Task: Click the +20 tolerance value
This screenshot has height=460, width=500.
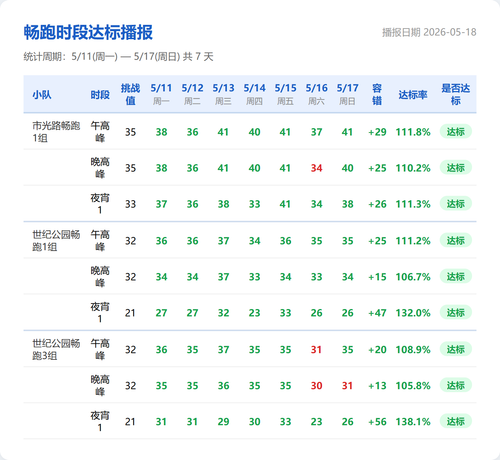Action: tap(377, 349)
